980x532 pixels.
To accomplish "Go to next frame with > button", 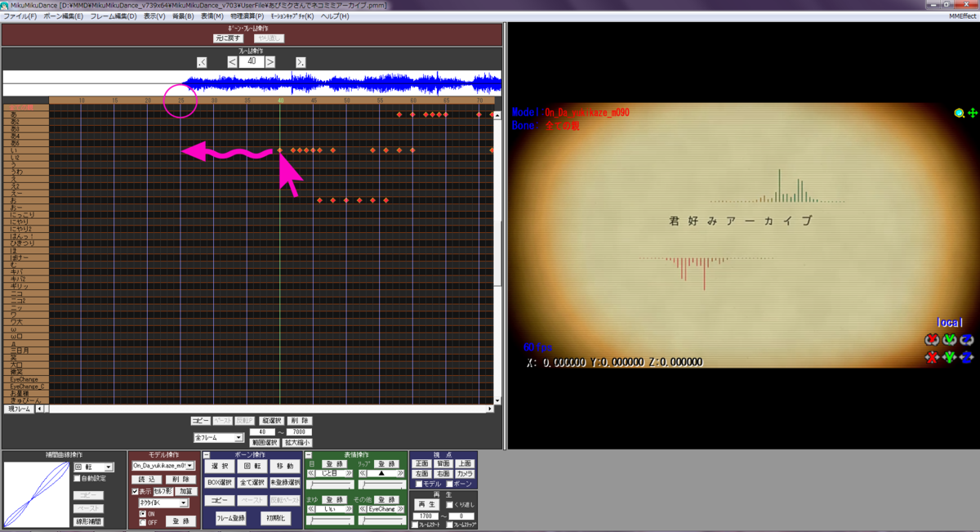I will pos(270,61).
